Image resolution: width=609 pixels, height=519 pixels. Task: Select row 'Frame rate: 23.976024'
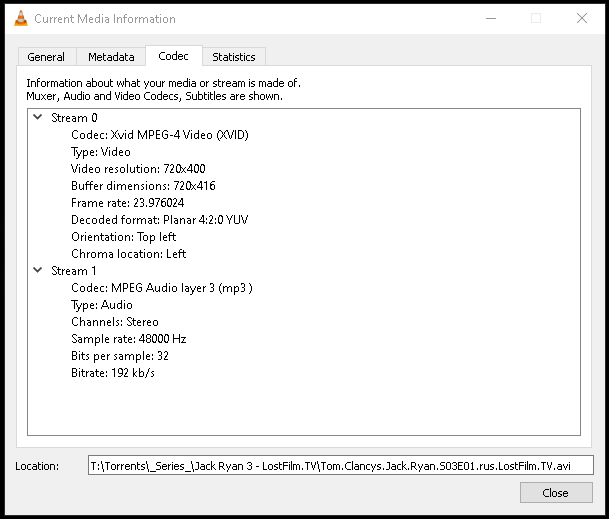click(127, 203)
